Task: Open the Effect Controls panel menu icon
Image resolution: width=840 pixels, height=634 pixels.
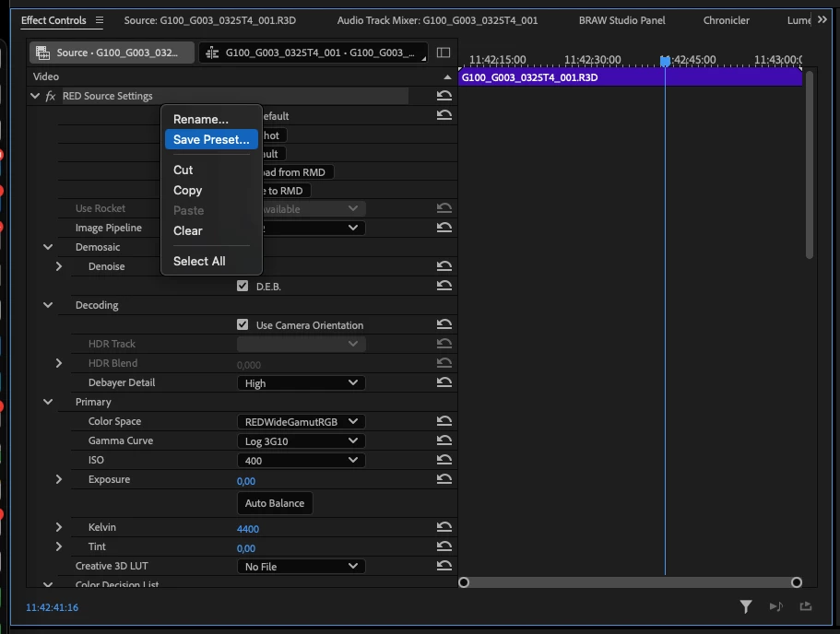Action: click(99, 20)
